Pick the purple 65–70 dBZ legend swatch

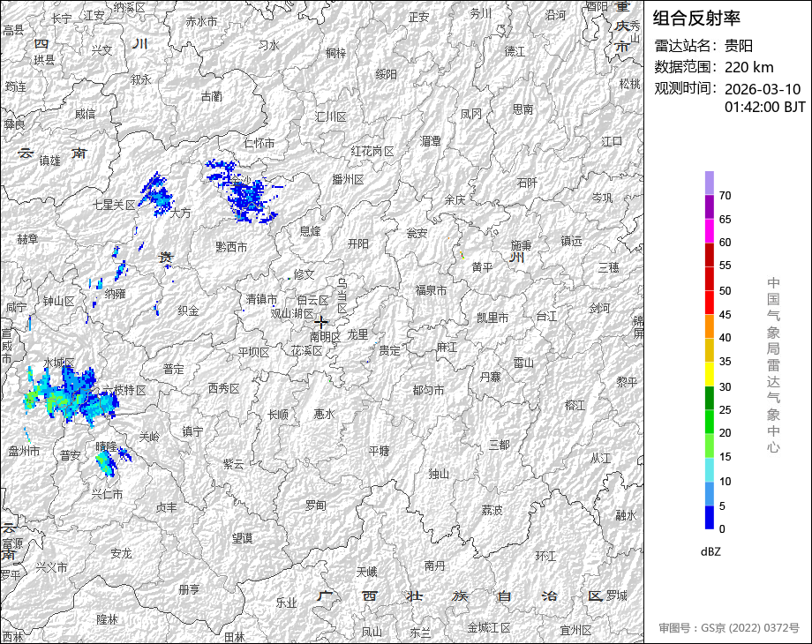(x=710, y=207)
